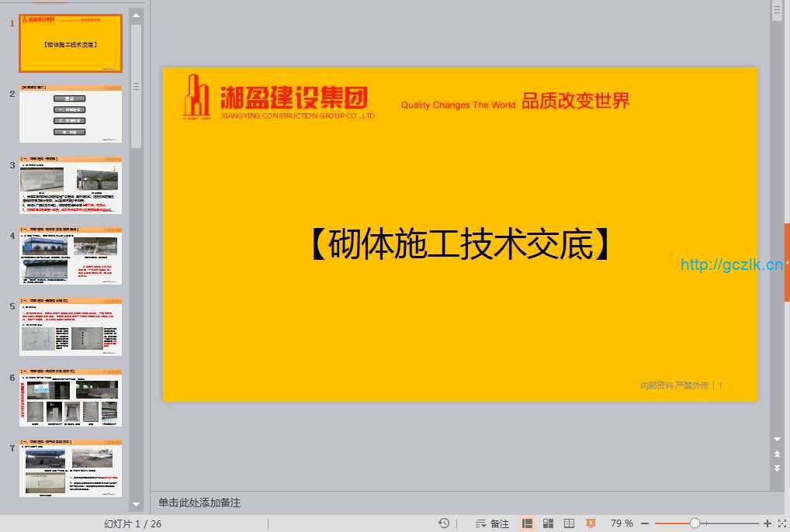Switch to reading view book icon
This screenshot has width=790, height=532.
click(569, 523)
